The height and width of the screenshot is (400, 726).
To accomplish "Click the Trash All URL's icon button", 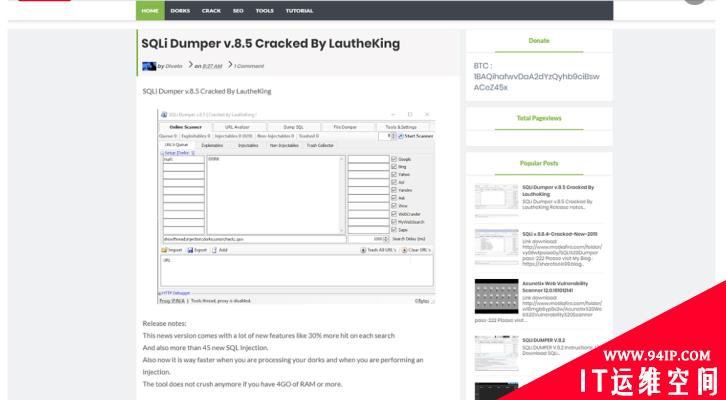I will (x=363, y=250).
